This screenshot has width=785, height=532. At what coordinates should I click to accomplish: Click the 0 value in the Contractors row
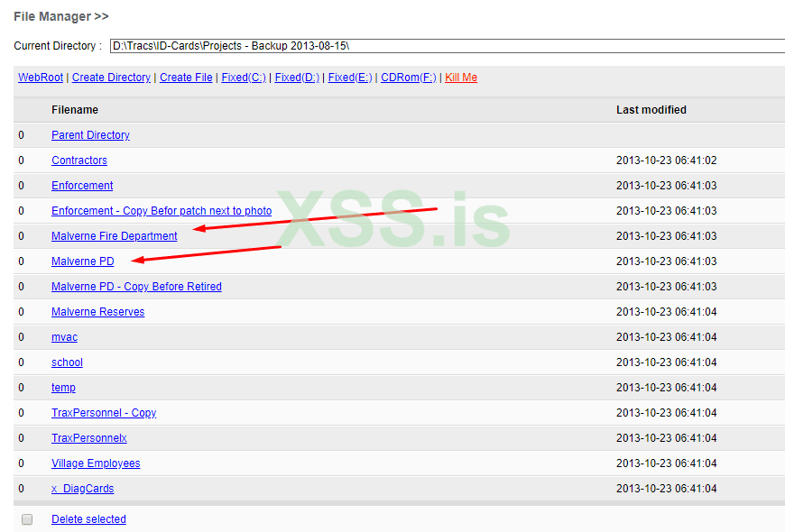(x=21, y=161)
